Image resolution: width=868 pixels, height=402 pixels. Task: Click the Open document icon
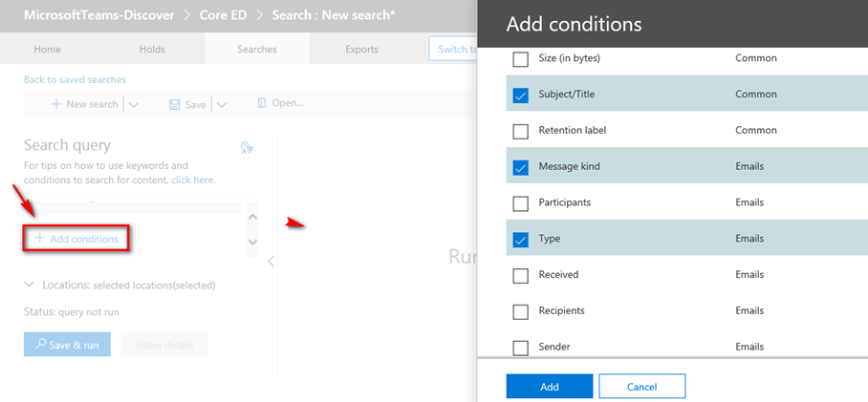tap(262, 103)
